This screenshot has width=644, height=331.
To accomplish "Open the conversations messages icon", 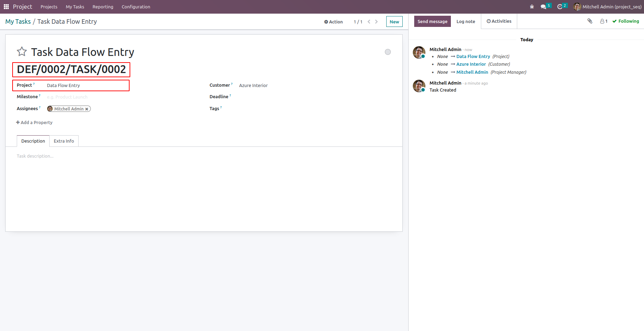I will 546,6.
